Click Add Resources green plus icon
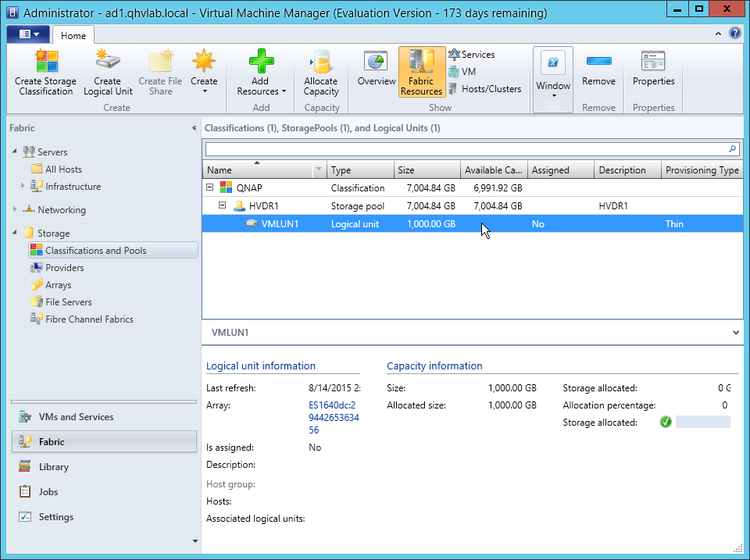The width and height of the screenshot is (750, 560). click(260, 62)
